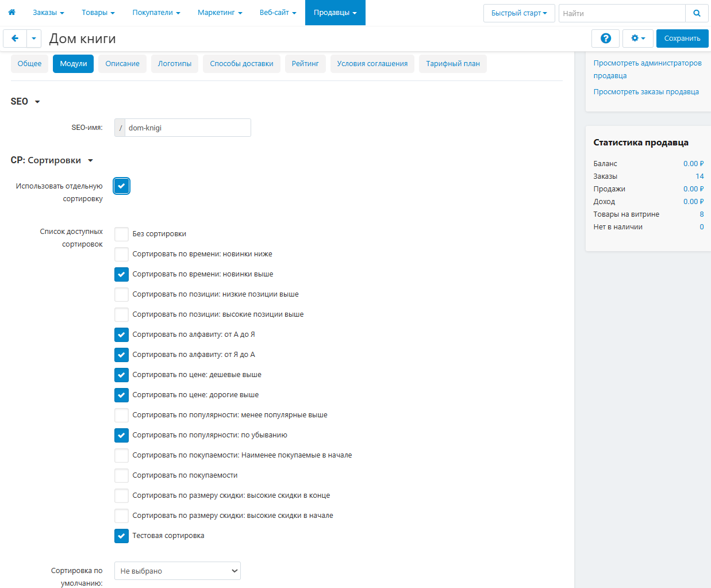Switch to the 'Описание' tab

click(122, 64)
